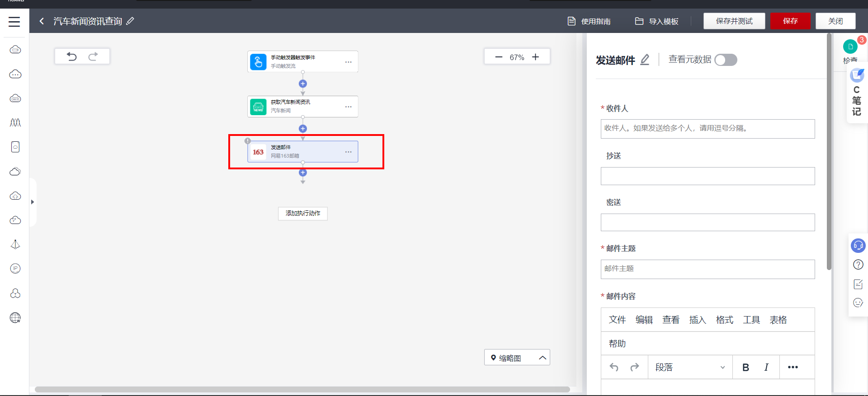The width and height of the screenshot is (868, 396).
Task: Open the 文件 menu in the editor
Action: 618,320
